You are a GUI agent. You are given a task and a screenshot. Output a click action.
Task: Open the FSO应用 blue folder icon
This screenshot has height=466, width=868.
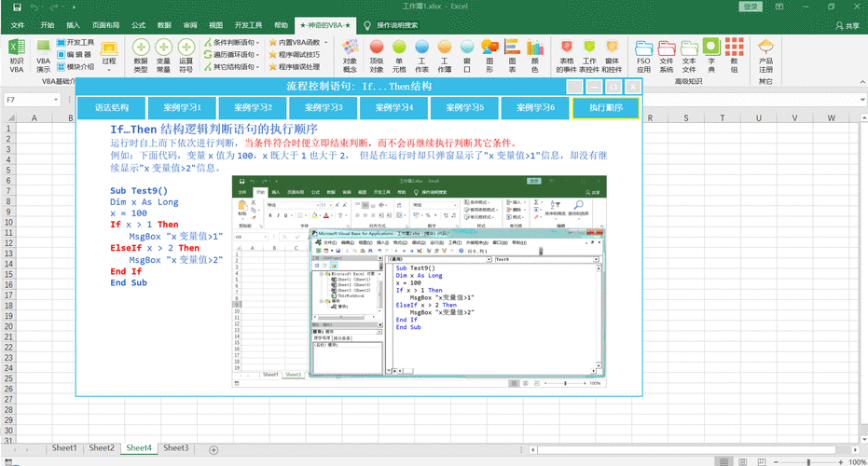[x=643, y=55]
